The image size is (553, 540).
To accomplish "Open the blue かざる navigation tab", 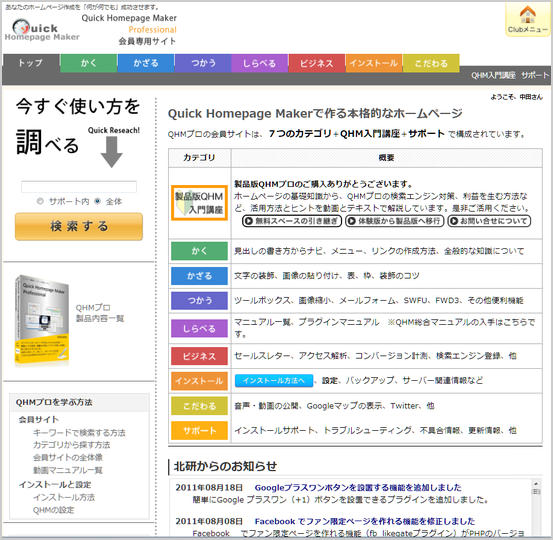I will tap(146, 63).
